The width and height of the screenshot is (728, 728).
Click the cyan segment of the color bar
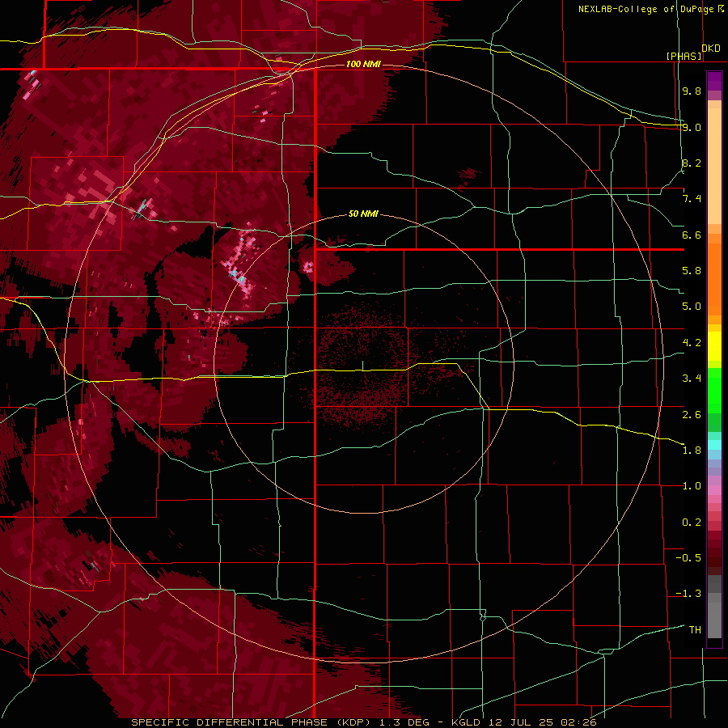point(714,445)
